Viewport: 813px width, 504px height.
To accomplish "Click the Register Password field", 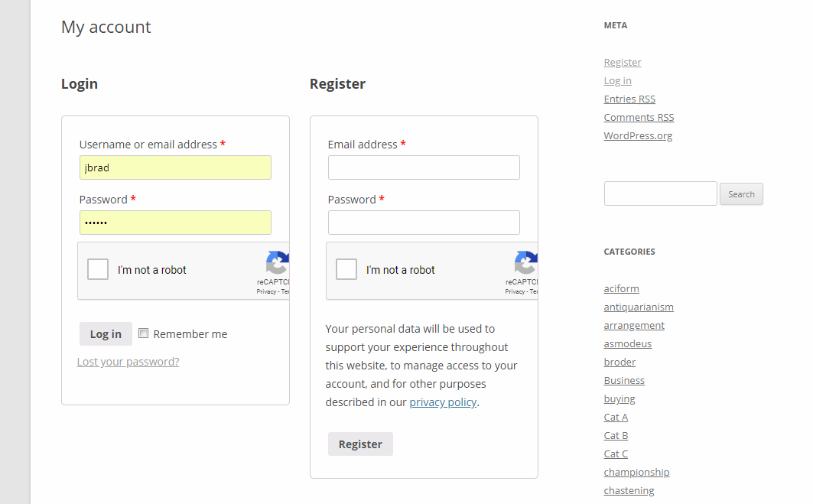I will (424, 223).
